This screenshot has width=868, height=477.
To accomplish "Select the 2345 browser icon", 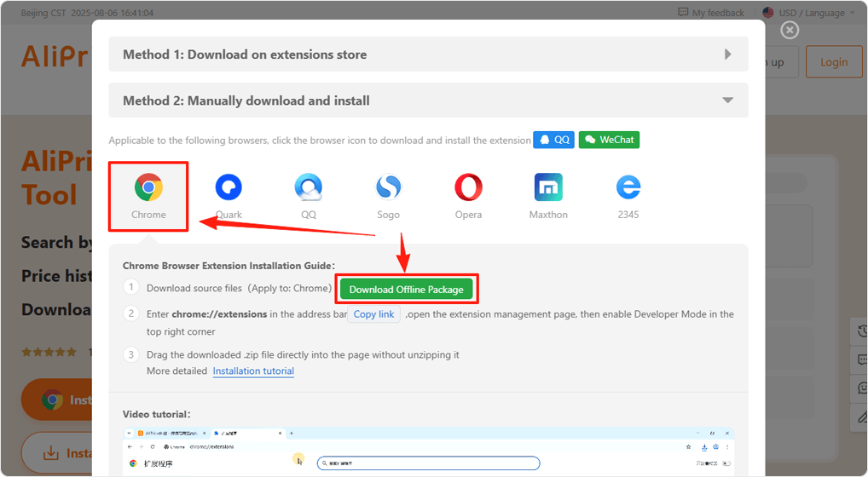I will [x=628, y=188].
